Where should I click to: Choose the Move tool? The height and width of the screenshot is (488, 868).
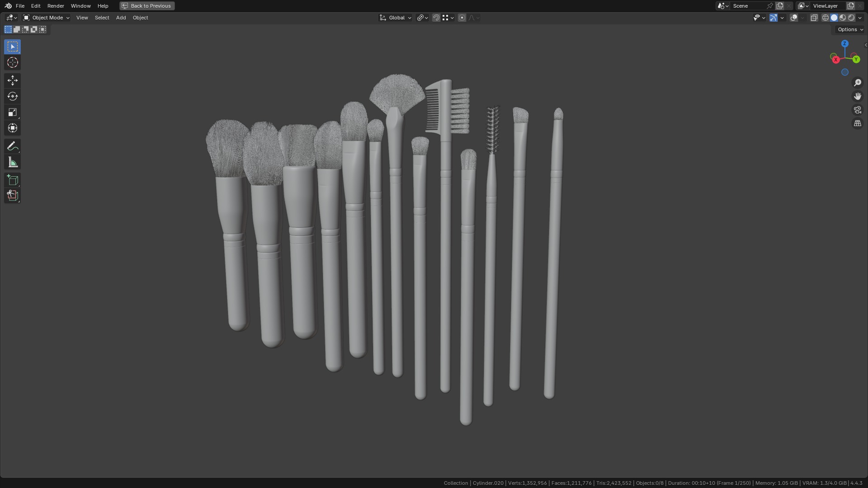pos(12,80)
